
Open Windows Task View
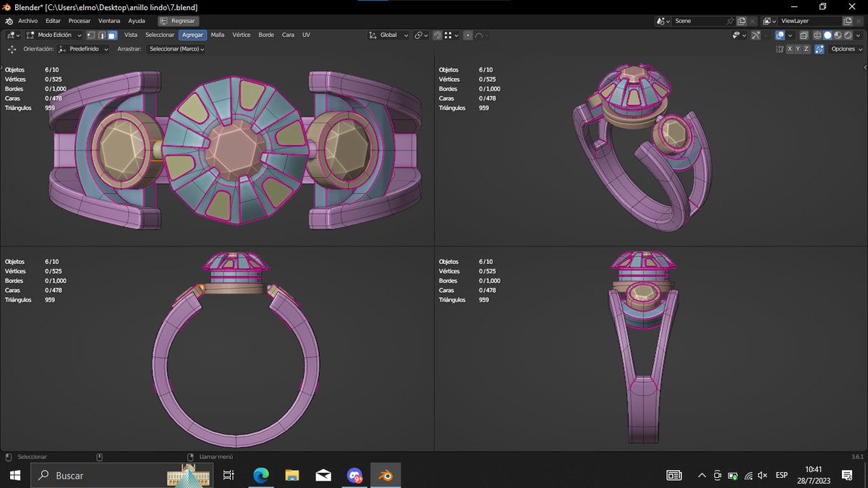click(x=229, y=475)
